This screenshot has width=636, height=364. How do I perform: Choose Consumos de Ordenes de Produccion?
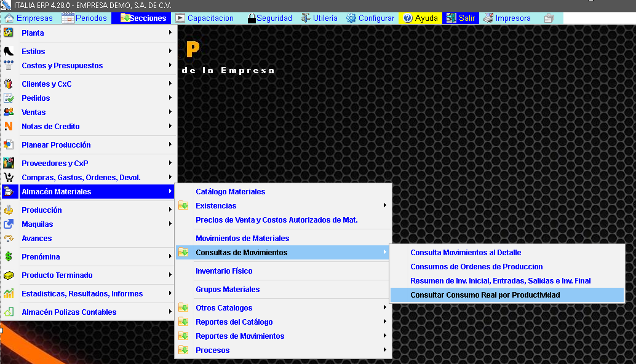tap(476, 267)
